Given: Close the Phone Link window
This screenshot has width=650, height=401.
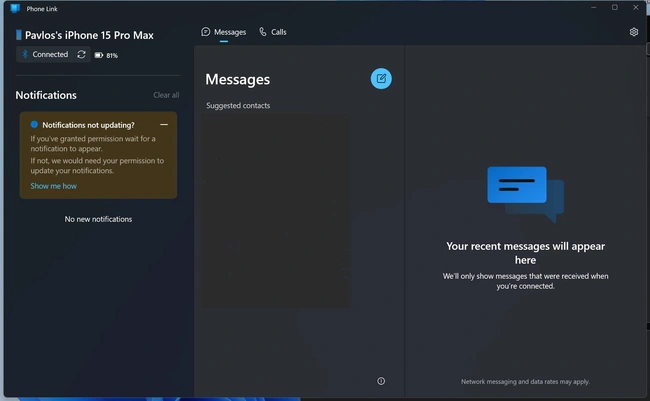Looking at the screenshot, I should [x=635, y=7].
